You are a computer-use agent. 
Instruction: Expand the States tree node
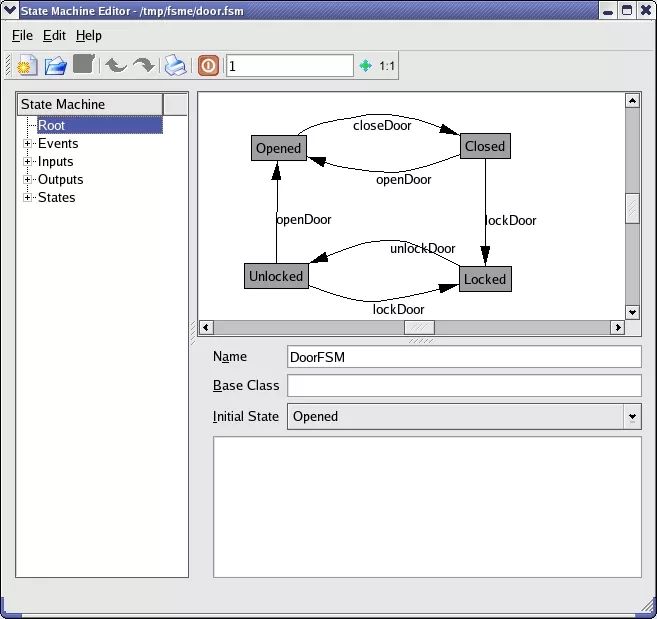click(28, 198)
